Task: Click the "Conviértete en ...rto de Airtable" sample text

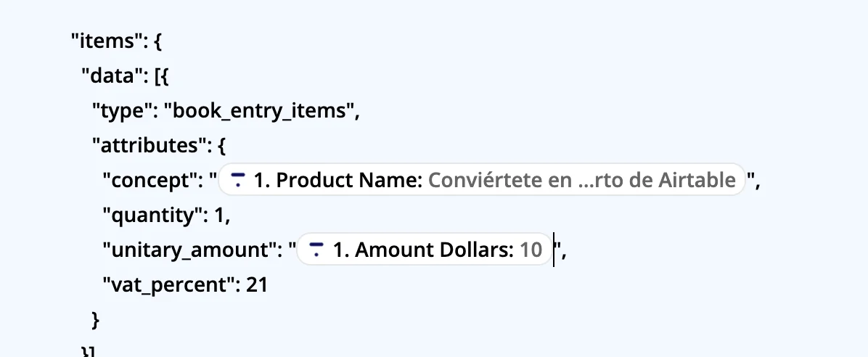Action: [581, 181]
